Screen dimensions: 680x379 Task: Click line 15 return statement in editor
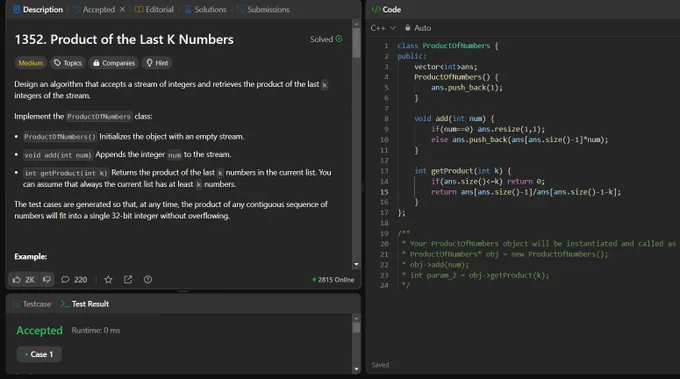526,192
